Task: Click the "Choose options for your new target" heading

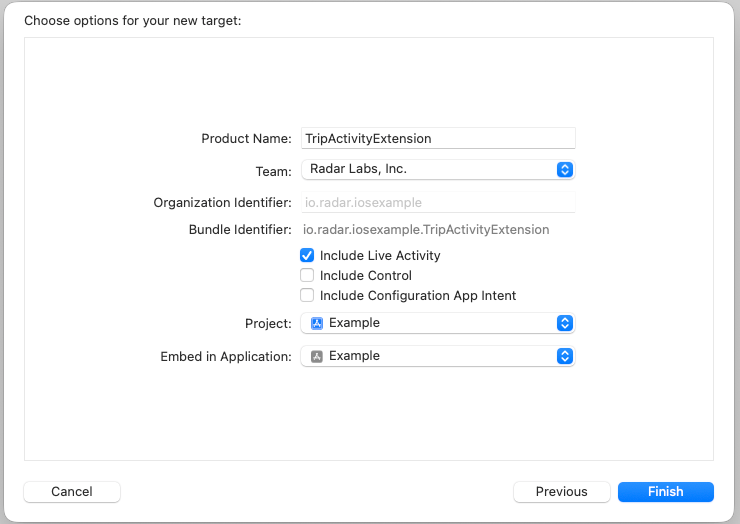Action: coord(133,21)
